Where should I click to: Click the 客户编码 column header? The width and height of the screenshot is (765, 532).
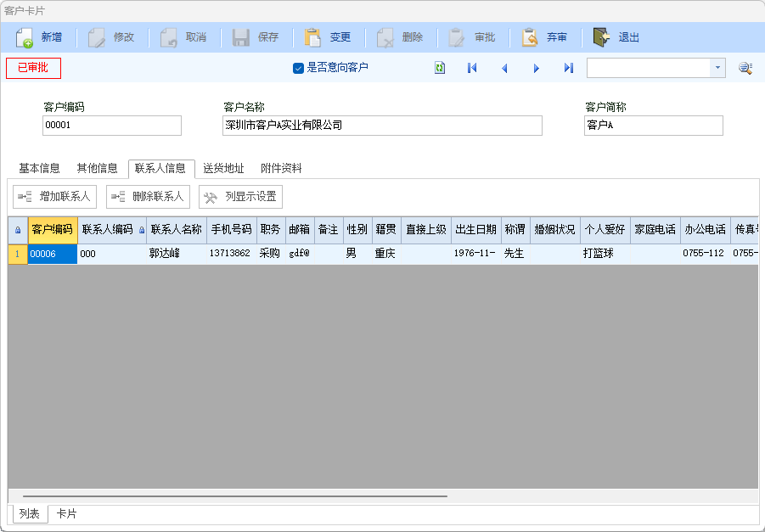coord(53,230)
